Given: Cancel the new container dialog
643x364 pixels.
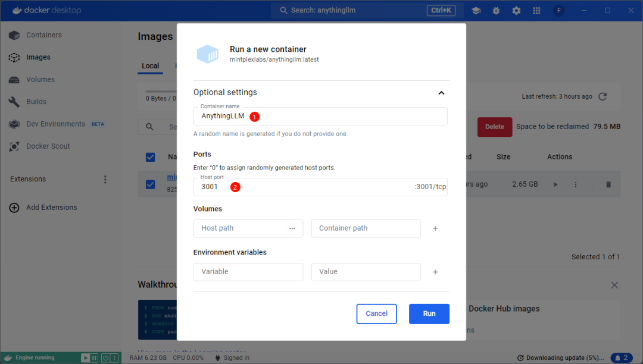Looking at the screenshot, I should pos(376,313).
